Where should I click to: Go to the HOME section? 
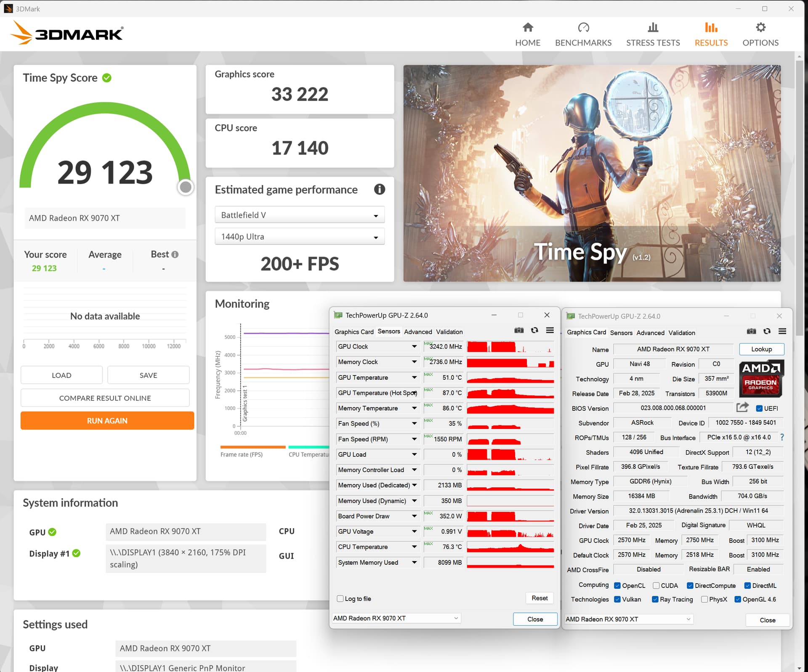[x=528, y=34]
